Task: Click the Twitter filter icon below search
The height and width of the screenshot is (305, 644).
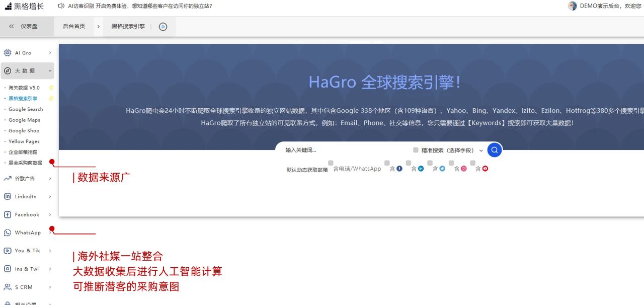Action: pos(442,169)
